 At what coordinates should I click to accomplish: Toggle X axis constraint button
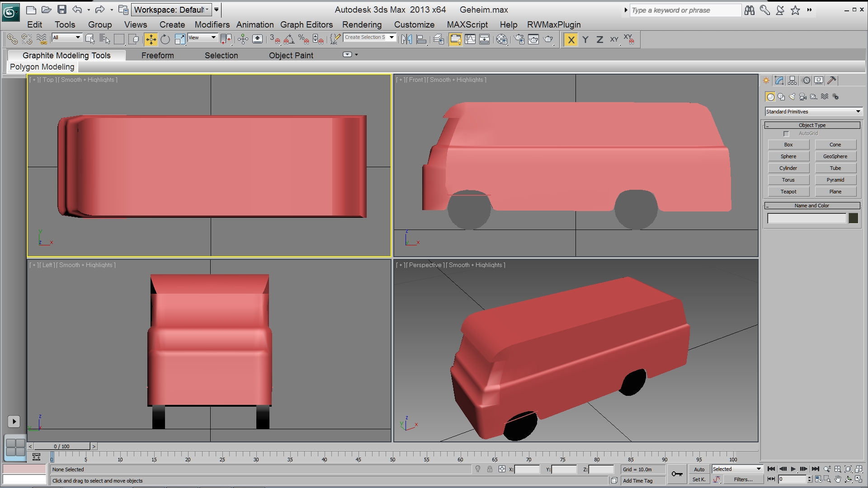(571, 40)
